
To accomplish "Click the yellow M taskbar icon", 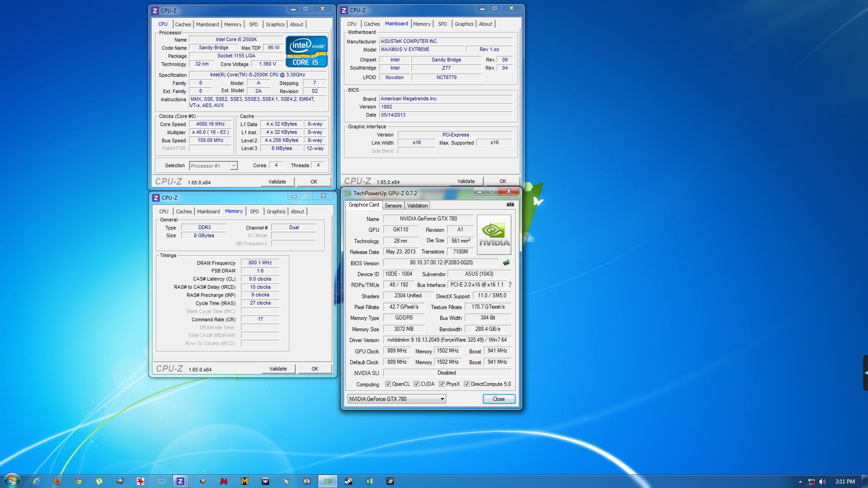I will 245,481.
